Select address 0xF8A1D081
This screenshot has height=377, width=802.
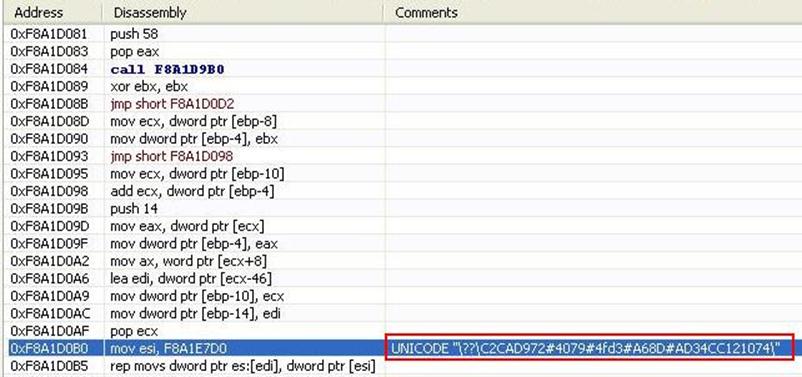[x=49, y=34]
